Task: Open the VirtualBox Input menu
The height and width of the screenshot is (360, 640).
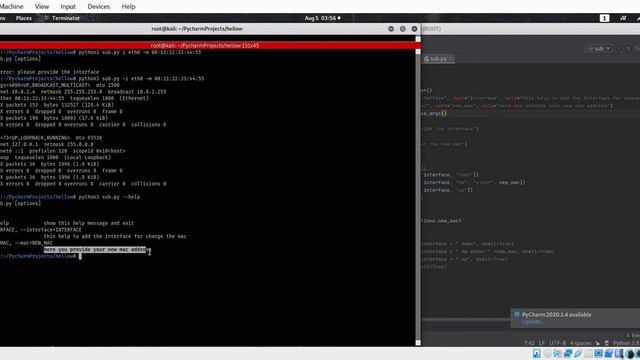Action: [68, 7]
